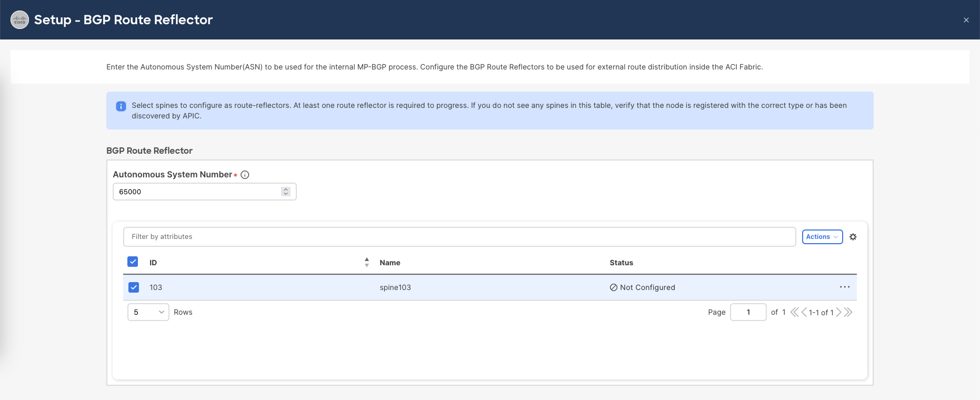Image resolution: width=980 pixels, height=400 pixels.
Task: Go to the first page of results
Action: (x=794, y=312)
